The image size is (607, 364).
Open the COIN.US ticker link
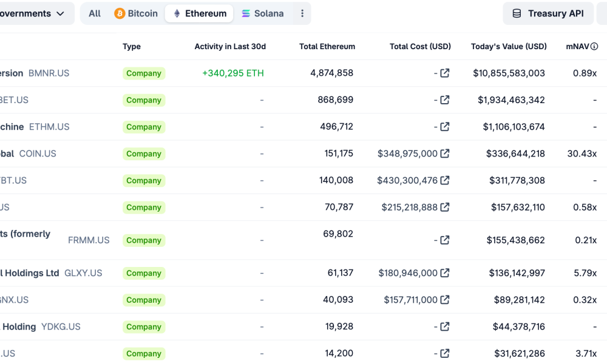click(37, 153)
